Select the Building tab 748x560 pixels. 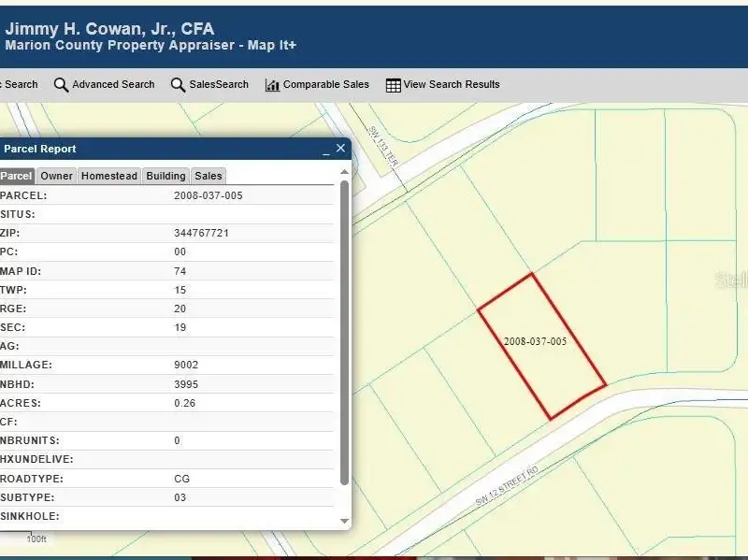165,176
